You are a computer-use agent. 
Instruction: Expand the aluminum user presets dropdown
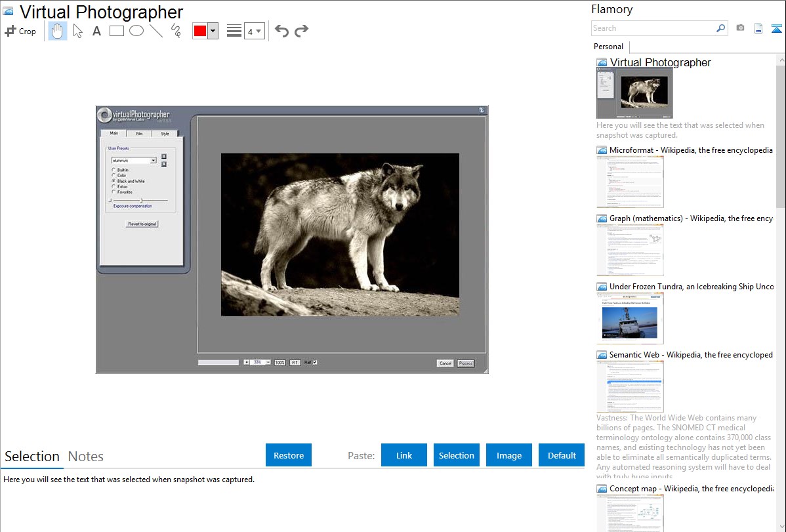point(154,161)
